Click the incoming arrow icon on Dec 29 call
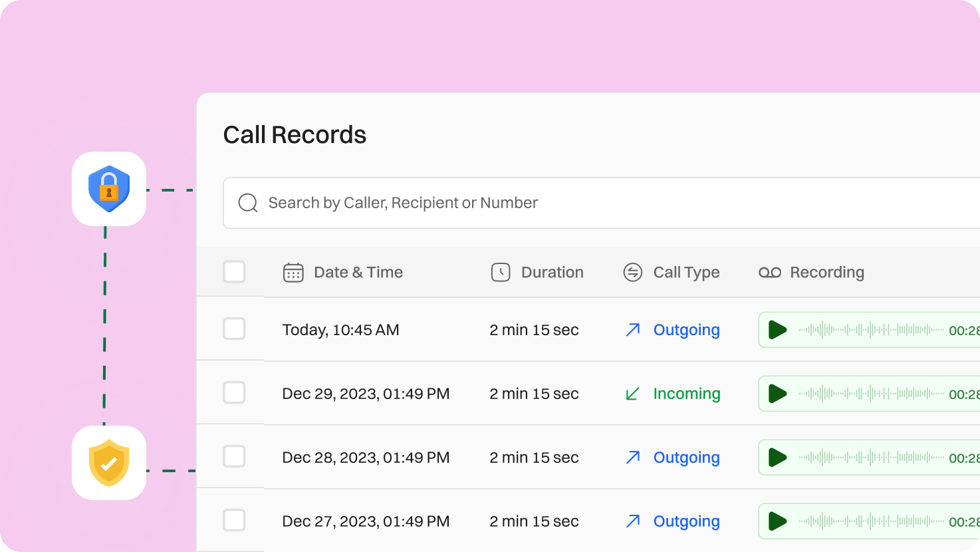 coord(632,393)
